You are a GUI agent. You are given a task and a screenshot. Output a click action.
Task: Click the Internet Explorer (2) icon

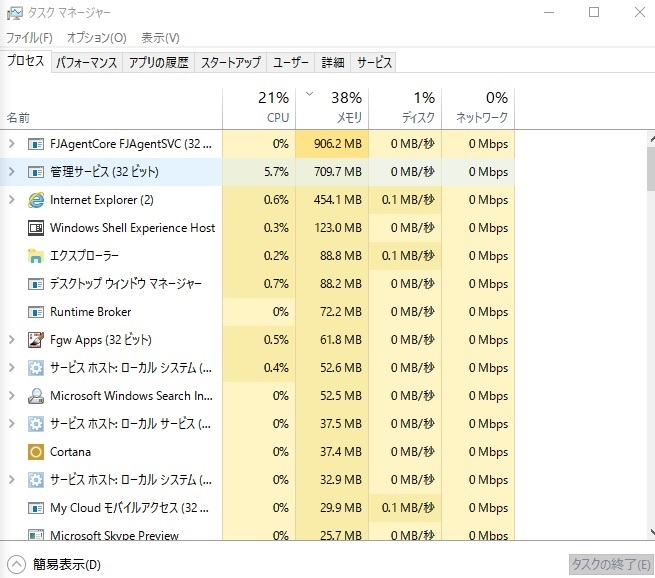click(36, 200)
